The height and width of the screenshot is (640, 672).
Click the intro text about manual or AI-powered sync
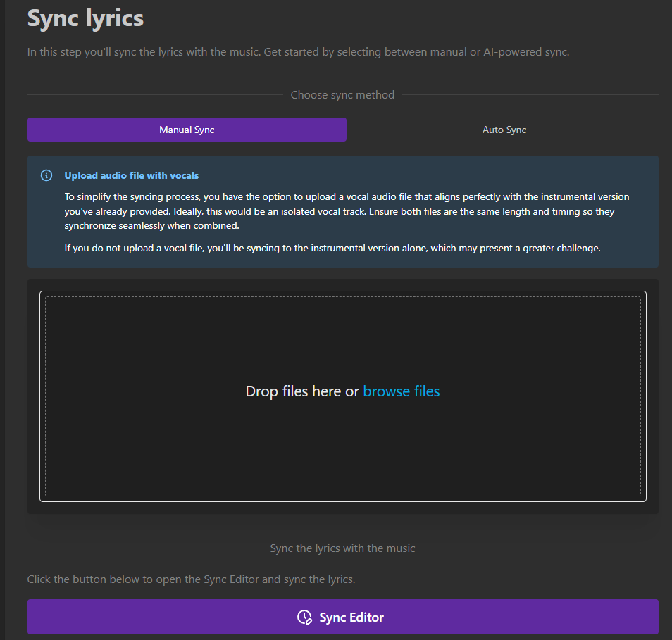[298, 52]
